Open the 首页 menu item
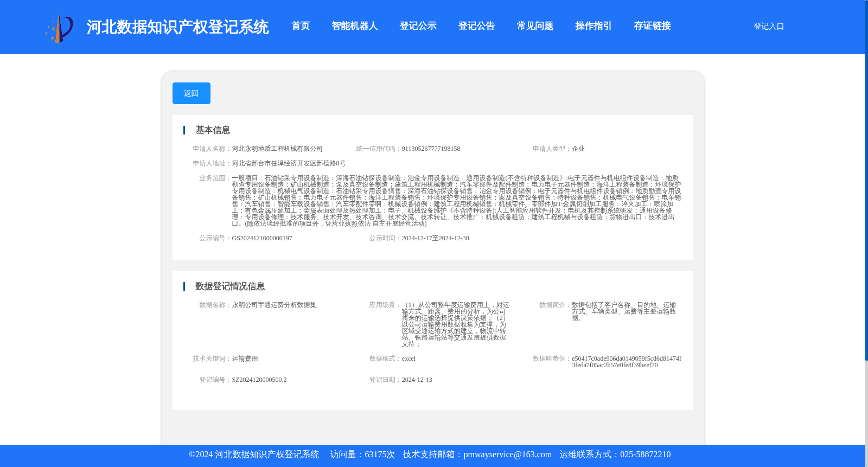Image resolution: width=868 pixels, height=467 pixels. coord(301,26)
